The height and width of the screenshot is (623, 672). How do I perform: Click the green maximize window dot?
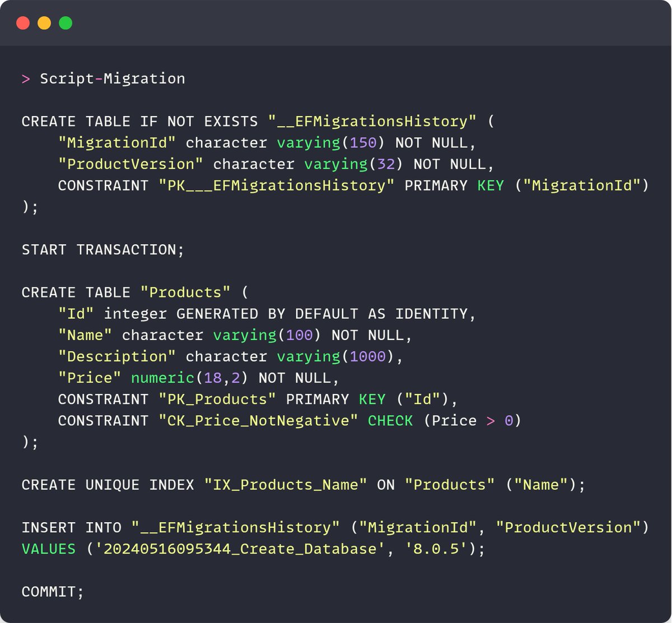tap(66, 23)
